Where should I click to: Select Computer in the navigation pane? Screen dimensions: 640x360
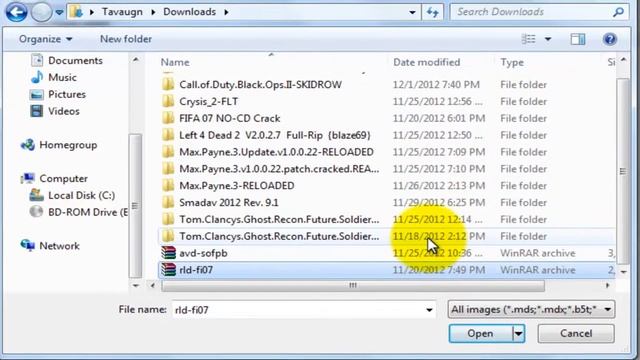[x=63, y=178]
